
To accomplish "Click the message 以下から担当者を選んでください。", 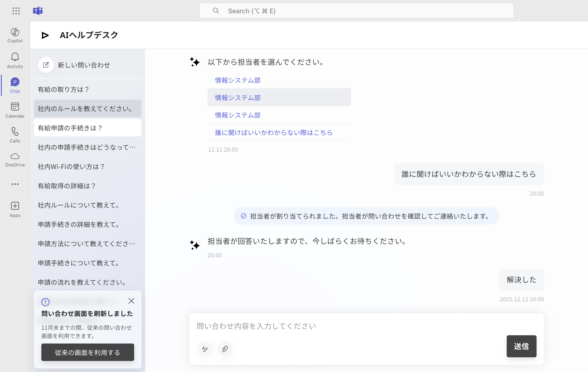I will 266,62.
